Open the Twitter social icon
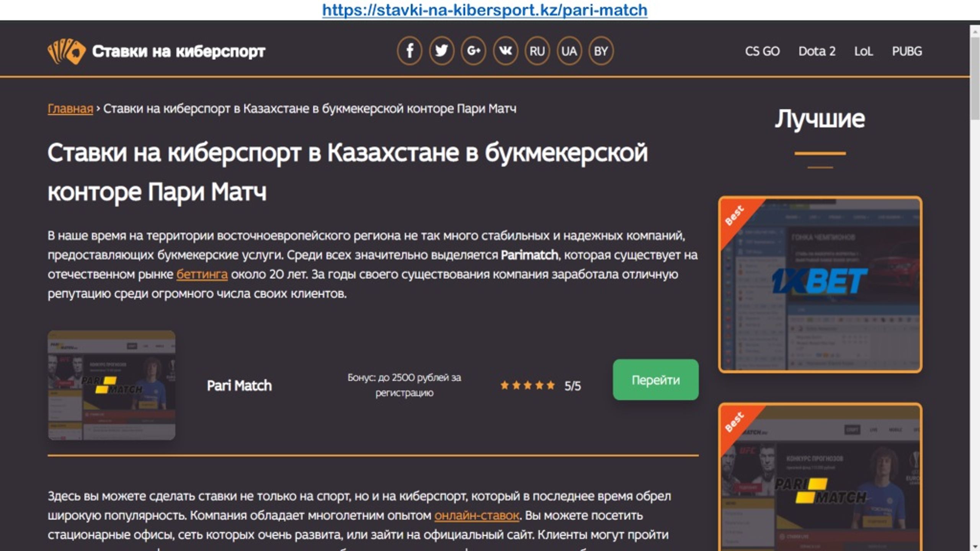980x551 pixels. (441, 51)
